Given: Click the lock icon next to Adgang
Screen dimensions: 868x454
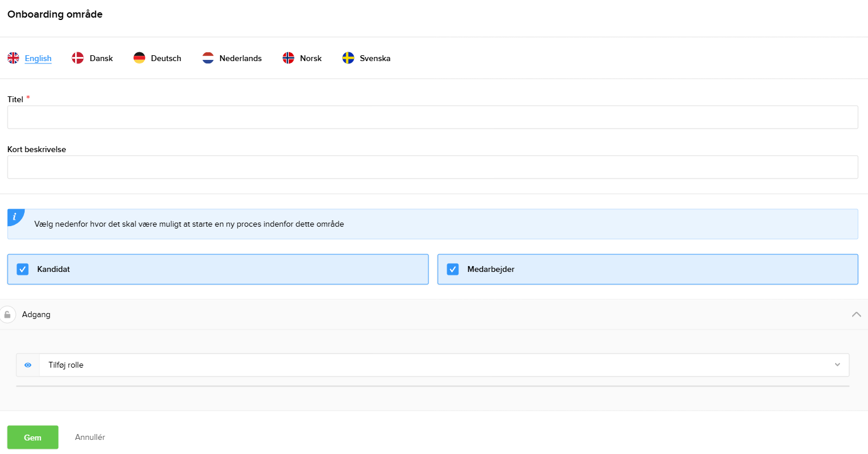Looking at the screenshot, I should [x=8, y=314].
